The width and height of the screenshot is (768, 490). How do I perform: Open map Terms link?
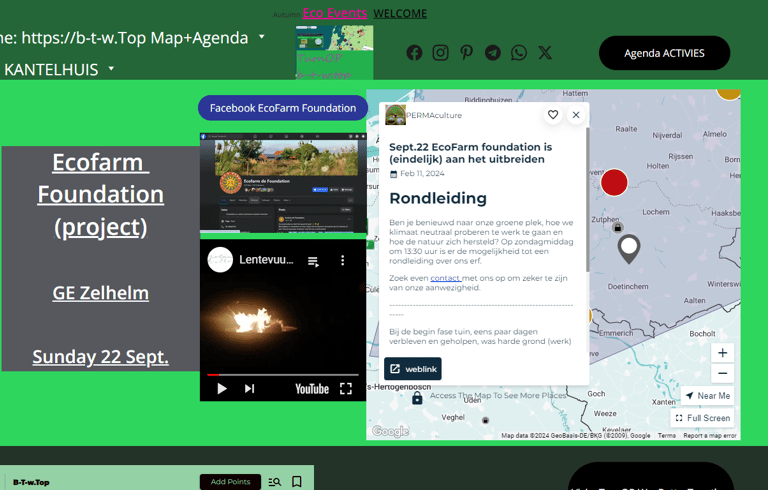pos(667,436)
